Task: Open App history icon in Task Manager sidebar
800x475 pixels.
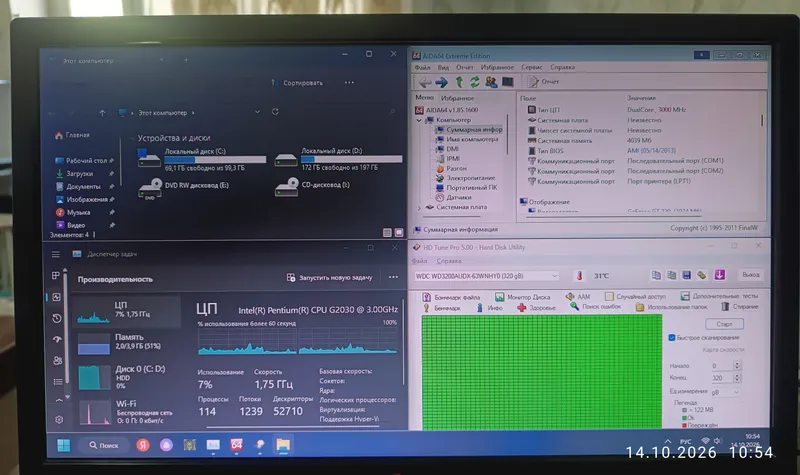Action: [x=57, y=318]
